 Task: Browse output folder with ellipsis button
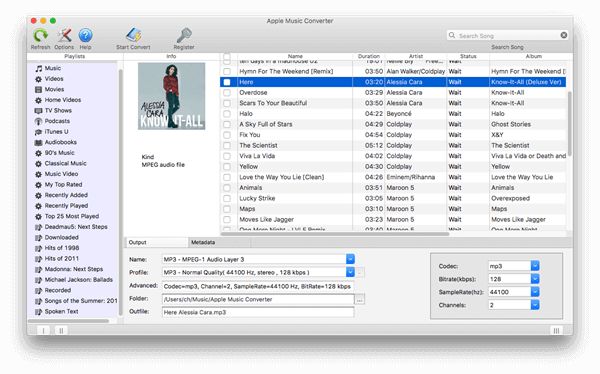click(x=360, y=300)
